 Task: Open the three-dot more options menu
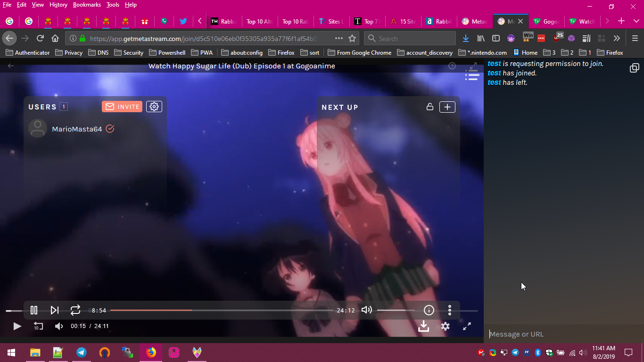(x=450, y=310)
